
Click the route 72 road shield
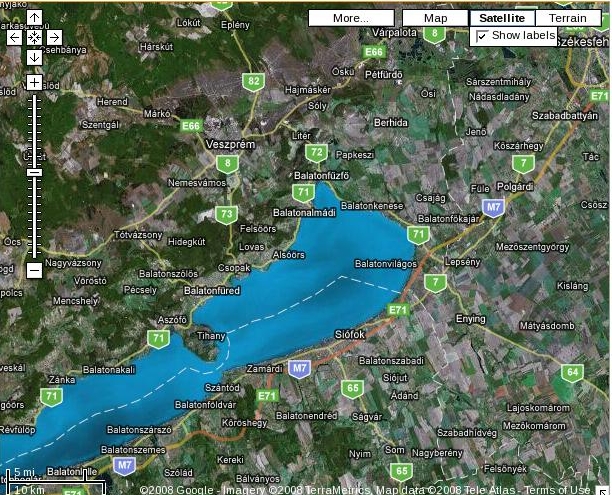click(316, 153)
